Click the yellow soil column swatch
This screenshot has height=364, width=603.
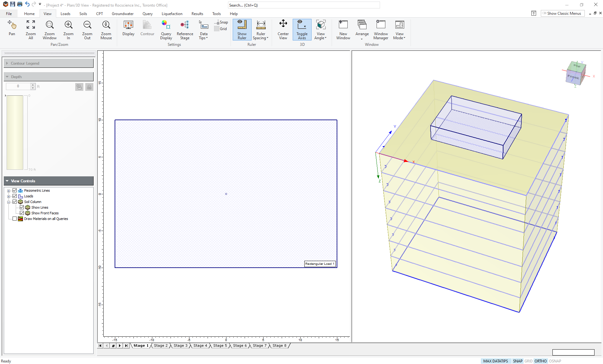coord(15,132)
